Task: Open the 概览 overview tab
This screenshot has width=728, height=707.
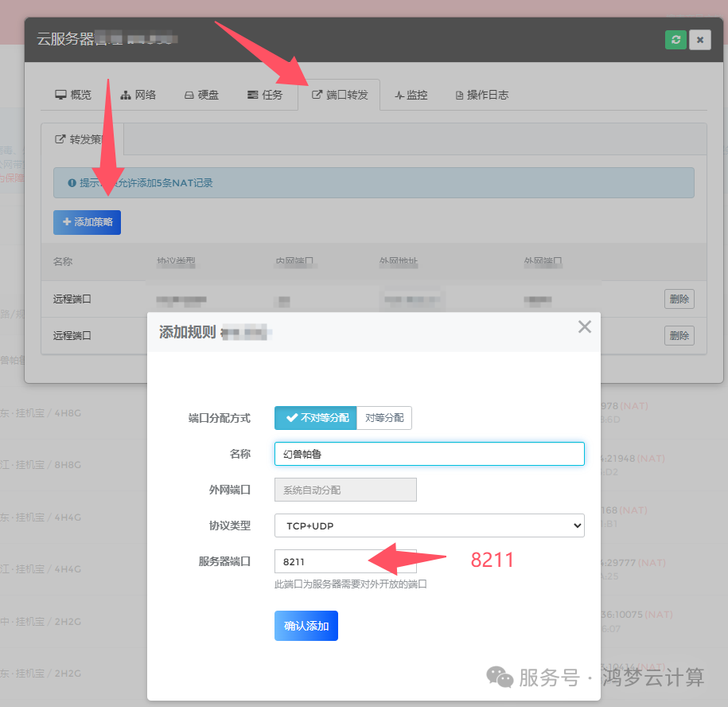Action: [73, 95]
